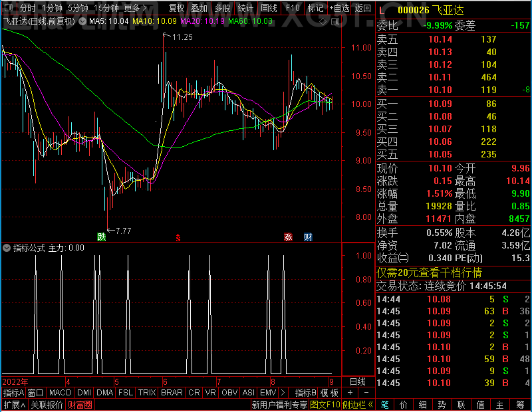The width and height of the screenshot is (532, 412).
Task: Toggle the chart panel icon beside the diamond
Action: click(335, 22)
